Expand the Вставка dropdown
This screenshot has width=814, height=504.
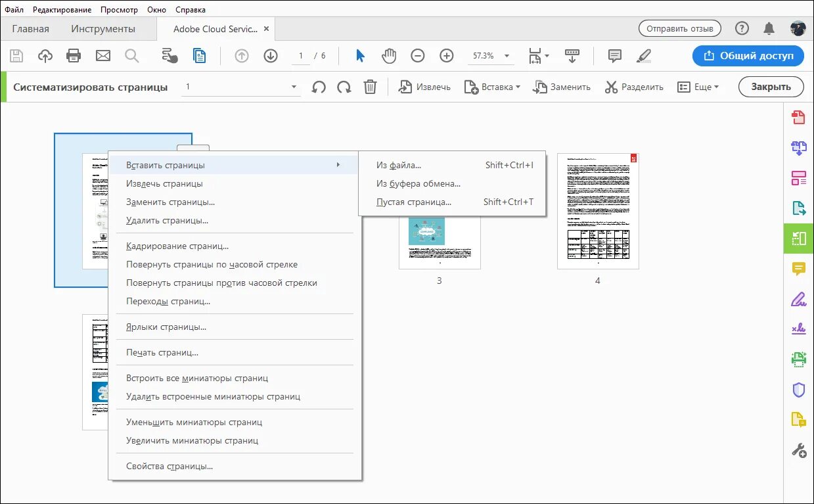[x=492, y=87]
